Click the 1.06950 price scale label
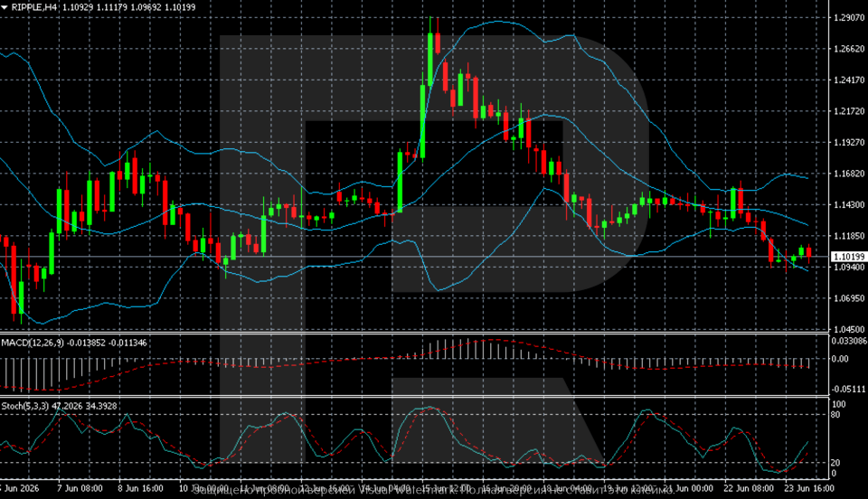The image size is (868, 499). (849, 298)
